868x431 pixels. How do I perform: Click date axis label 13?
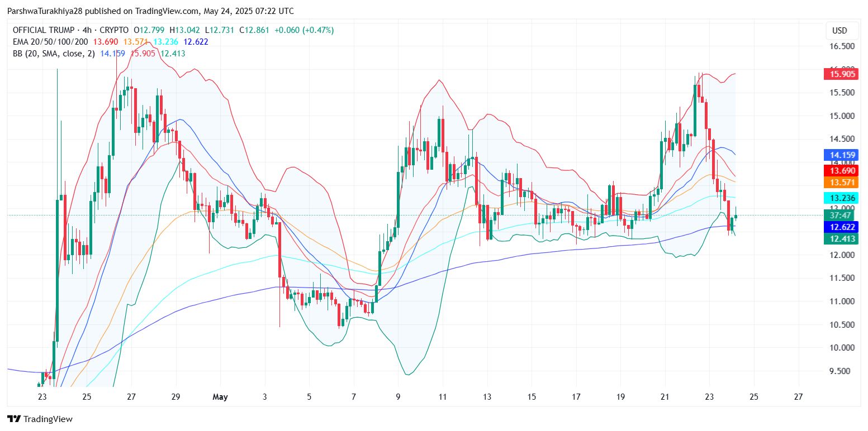tap(487, 397)
